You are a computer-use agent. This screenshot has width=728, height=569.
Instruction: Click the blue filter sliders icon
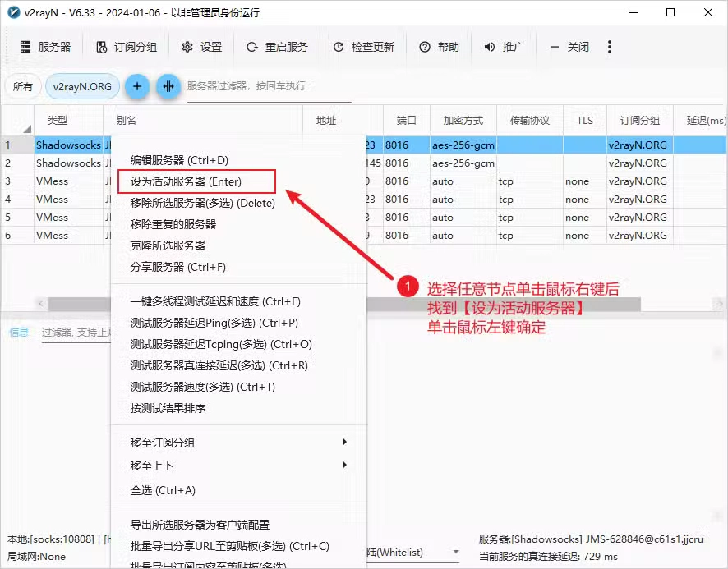click(x=168, y=86)
